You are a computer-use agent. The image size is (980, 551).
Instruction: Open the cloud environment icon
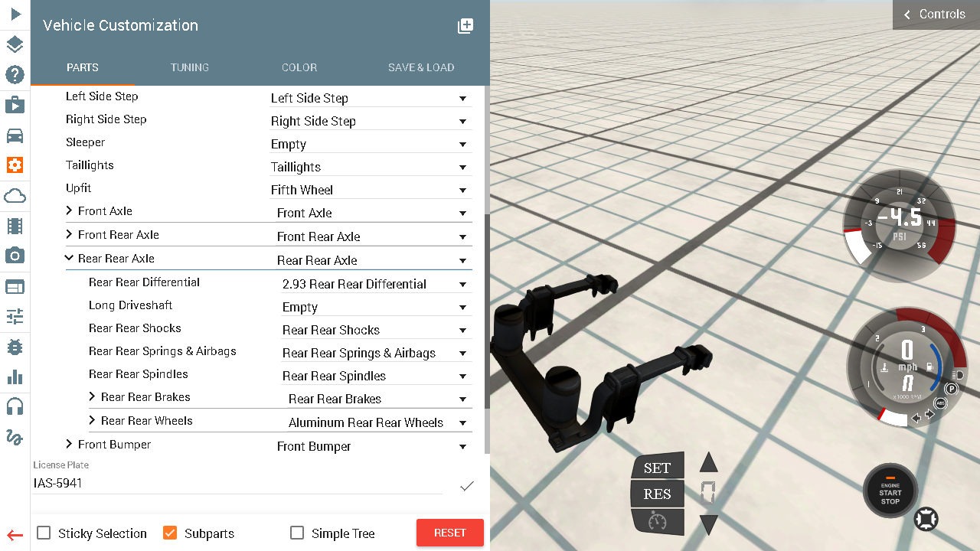(x=15, y=196)
